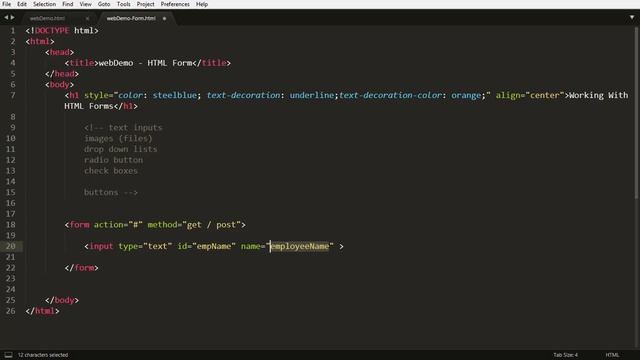Select the webDemo-Form.html tab
Viewport: 640px width, 360px height.
[131, 18]
